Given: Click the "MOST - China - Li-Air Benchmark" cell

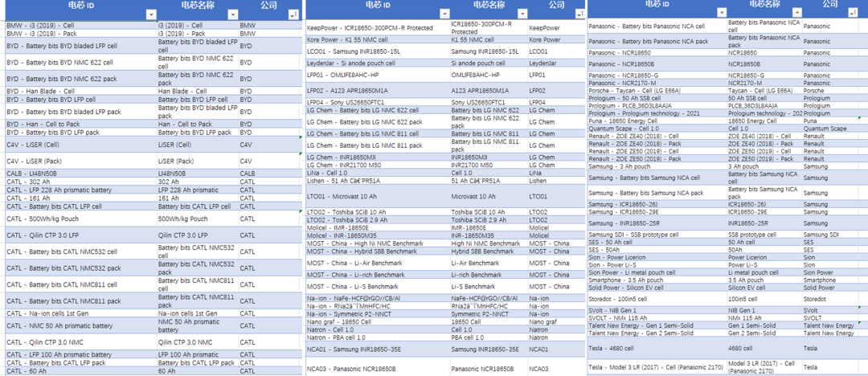Looking at the screenshot, I should point(378,263).
